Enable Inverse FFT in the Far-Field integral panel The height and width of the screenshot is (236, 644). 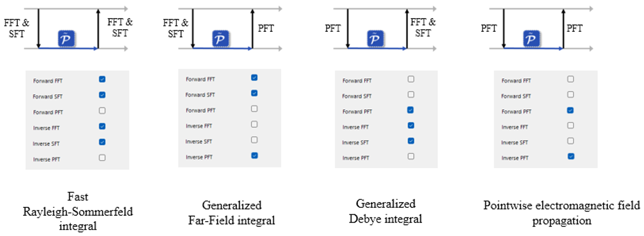tap(254, 125)
